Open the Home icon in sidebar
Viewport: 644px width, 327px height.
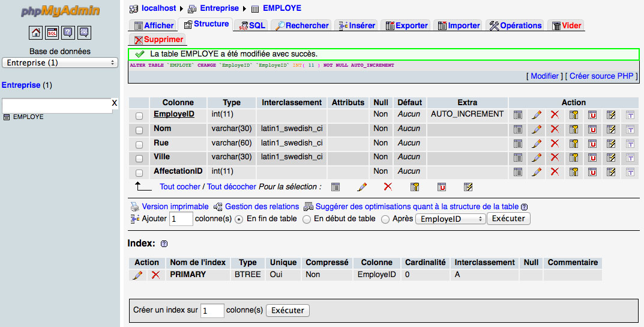[x=36, y=32]
